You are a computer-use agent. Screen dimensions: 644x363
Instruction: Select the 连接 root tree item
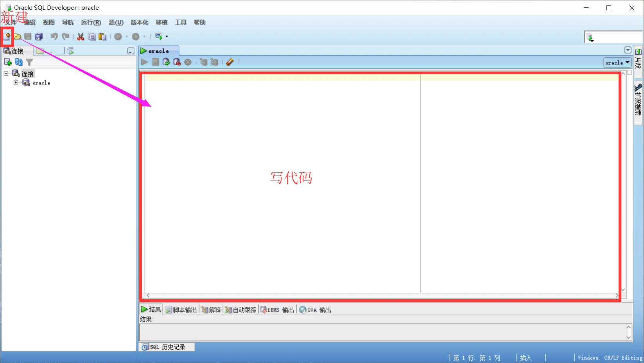coord(27,73)
